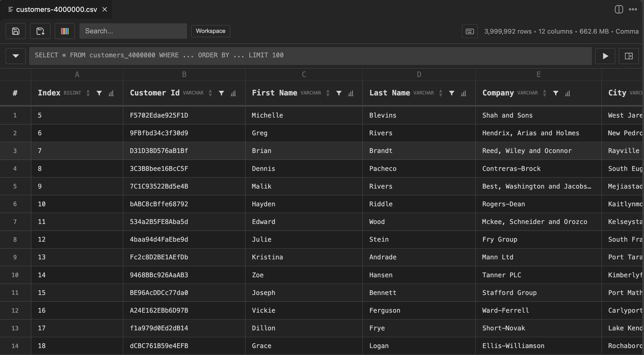
Task: Click the City column name
Action: coord(617,93)
